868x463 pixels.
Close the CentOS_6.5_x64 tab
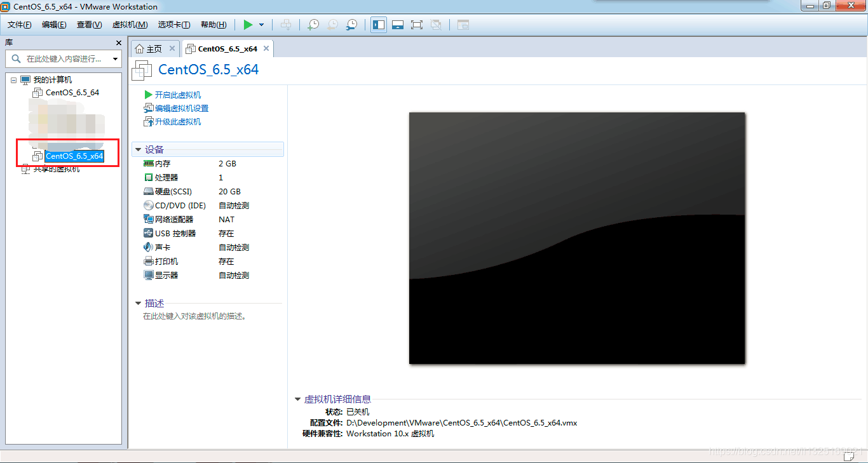[266, 48]
